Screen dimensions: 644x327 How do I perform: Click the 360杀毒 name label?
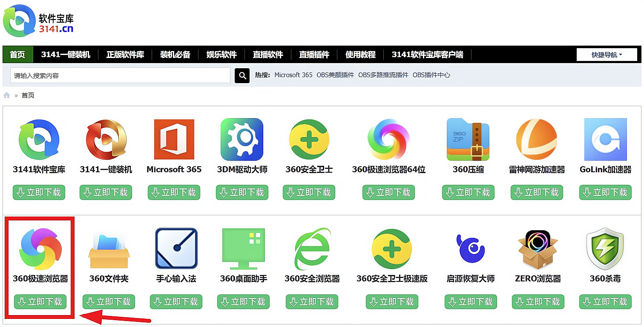[x=605, y=279]
